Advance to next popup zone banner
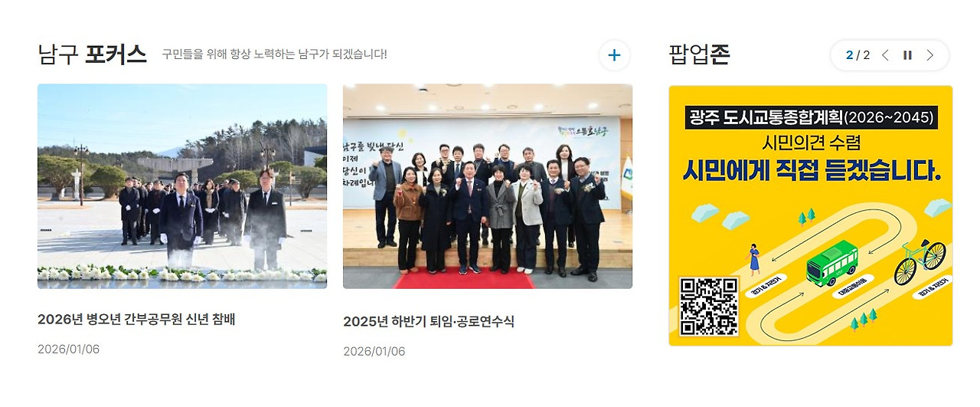Screen dimensions: 980x407 (930, 55)
